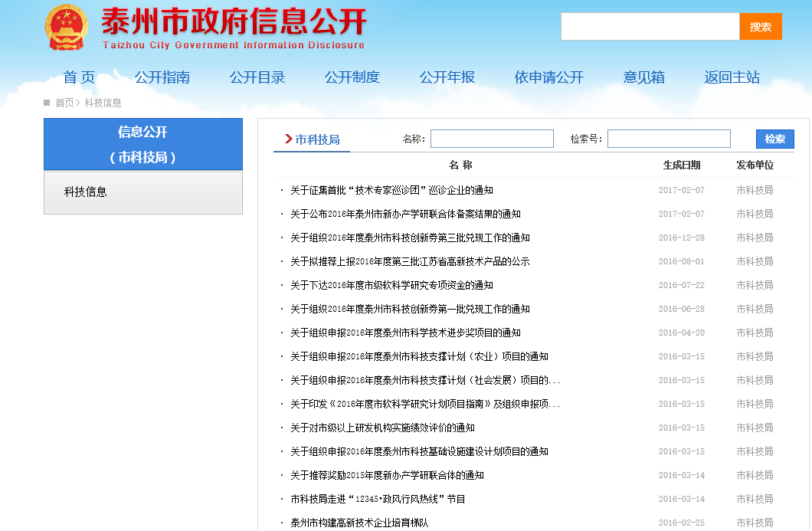Click the 名称 filter input field
This screenshot has height=531, width=812.
pos(492,139)
